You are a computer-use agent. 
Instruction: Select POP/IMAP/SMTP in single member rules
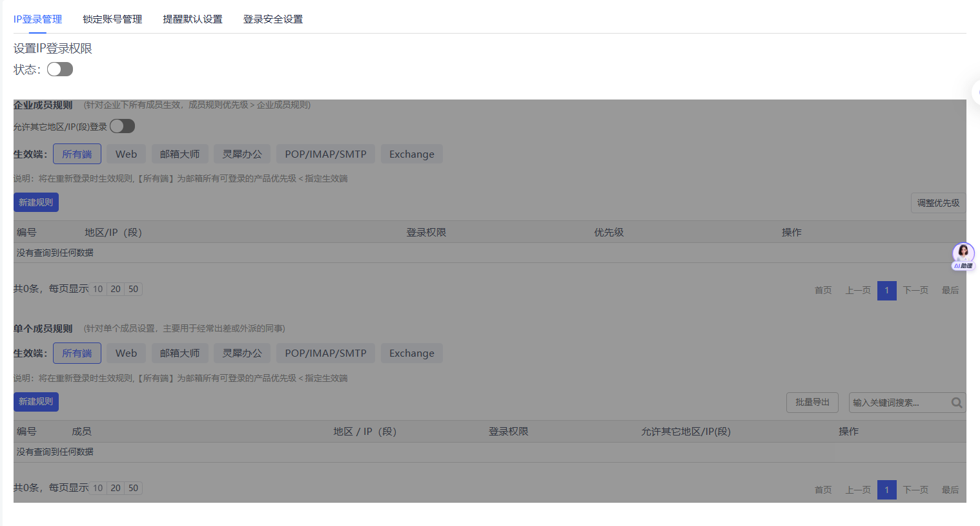[x=325, y=353]
